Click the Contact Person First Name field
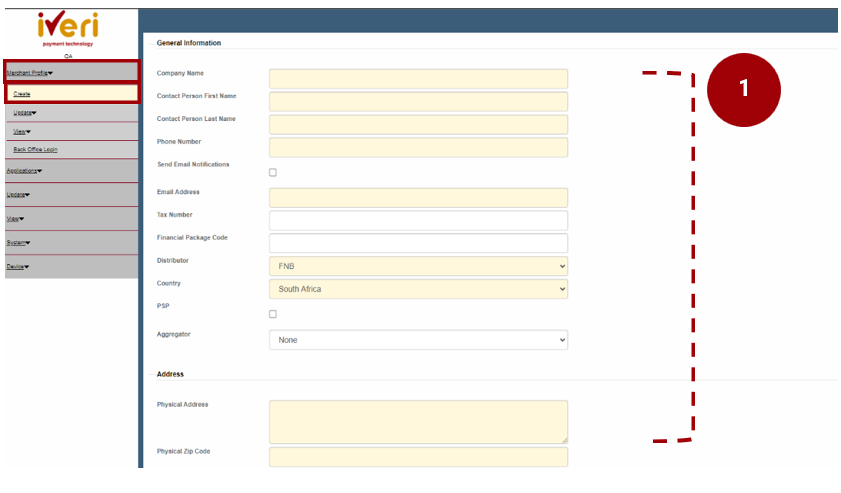841x493 pixels. click(418, 101)
